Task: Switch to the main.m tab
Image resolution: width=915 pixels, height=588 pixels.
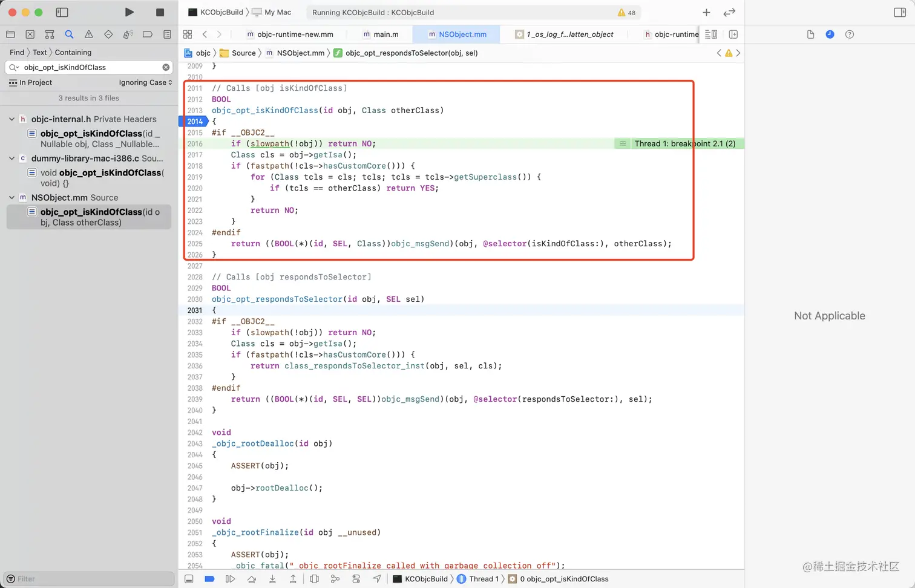Action: tap(381, 34)
